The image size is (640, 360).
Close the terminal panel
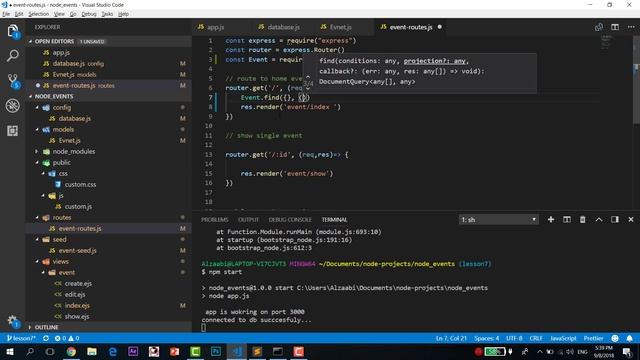(631, 220)
